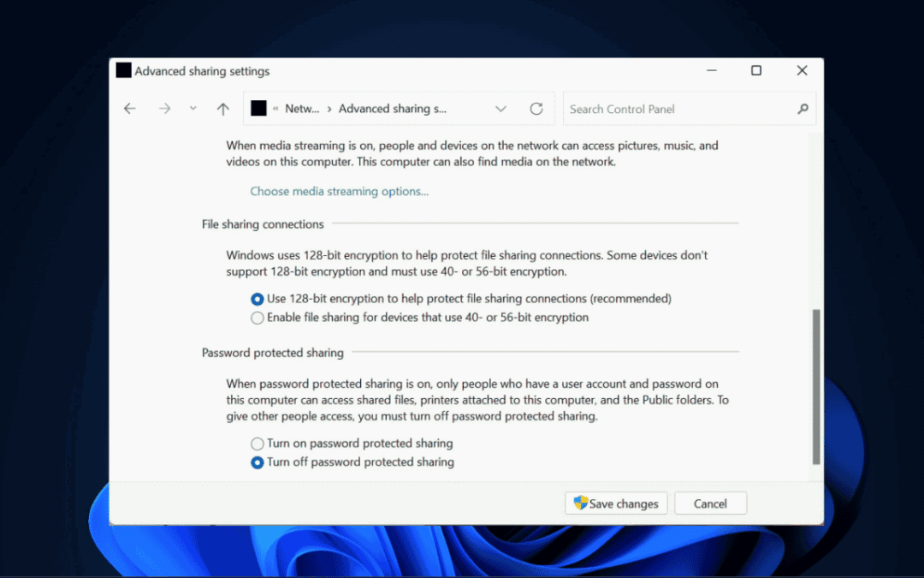Turn off password protected sharing
Viewport: 924px width, 578px height.
coord(257,462)
